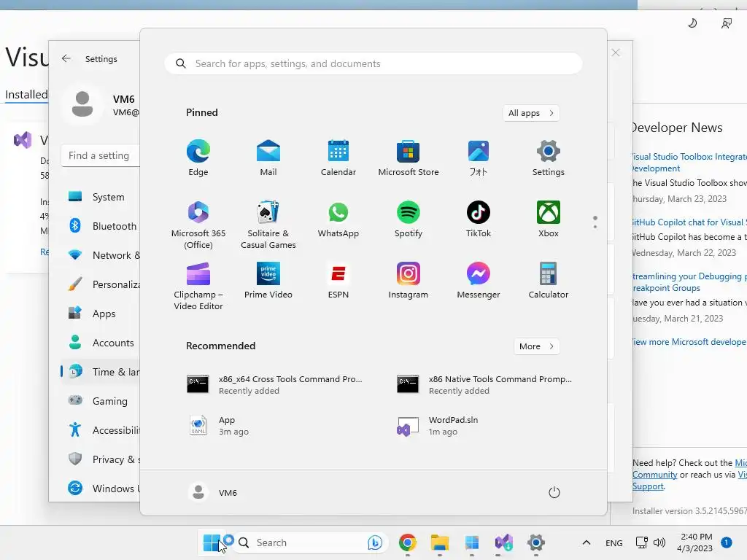Open Visual Studio Toolbox news link
This screenshot has width=747, height=560.
(689, 163)
